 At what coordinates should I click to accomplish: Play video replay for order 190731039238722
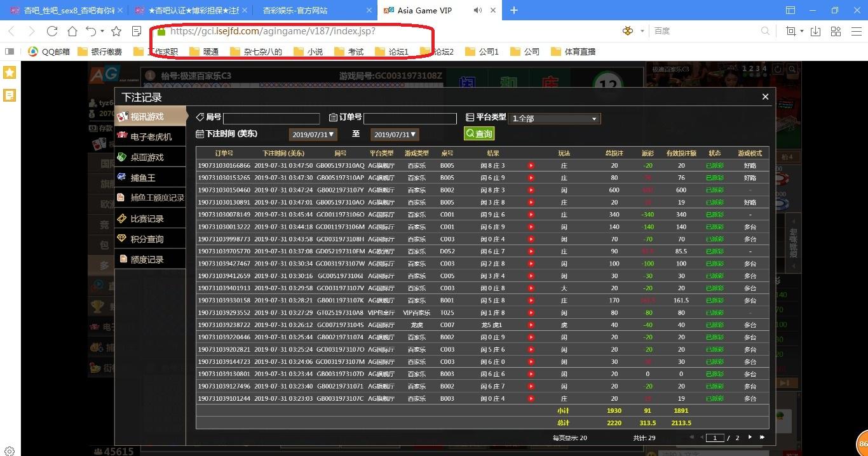[x=531, y=325]
